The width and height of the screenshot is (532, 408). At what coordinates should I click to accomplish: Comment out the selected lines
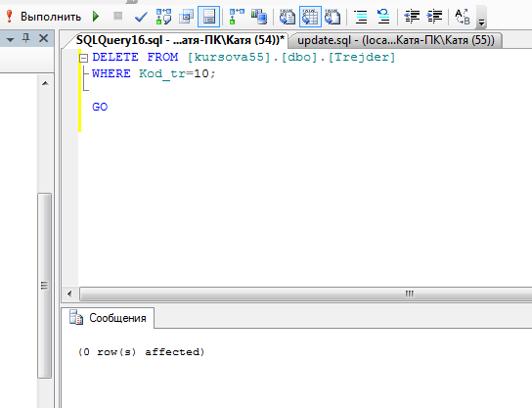[361, 17]
